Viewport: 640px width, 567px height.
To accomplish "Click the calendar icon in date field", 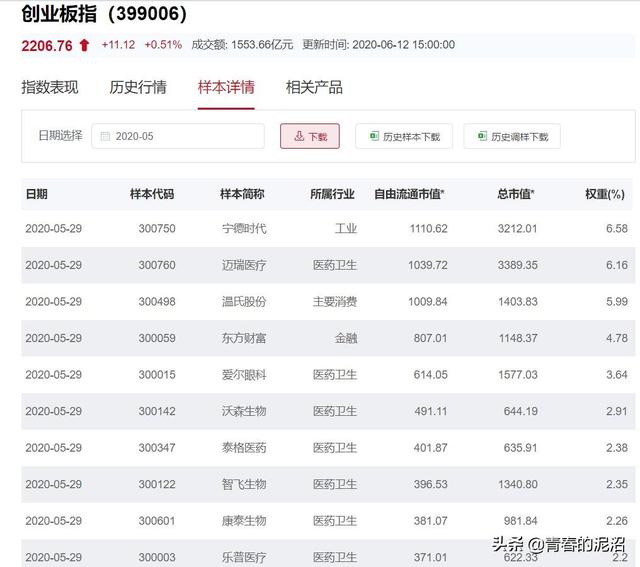I will [x=105, y=136].
